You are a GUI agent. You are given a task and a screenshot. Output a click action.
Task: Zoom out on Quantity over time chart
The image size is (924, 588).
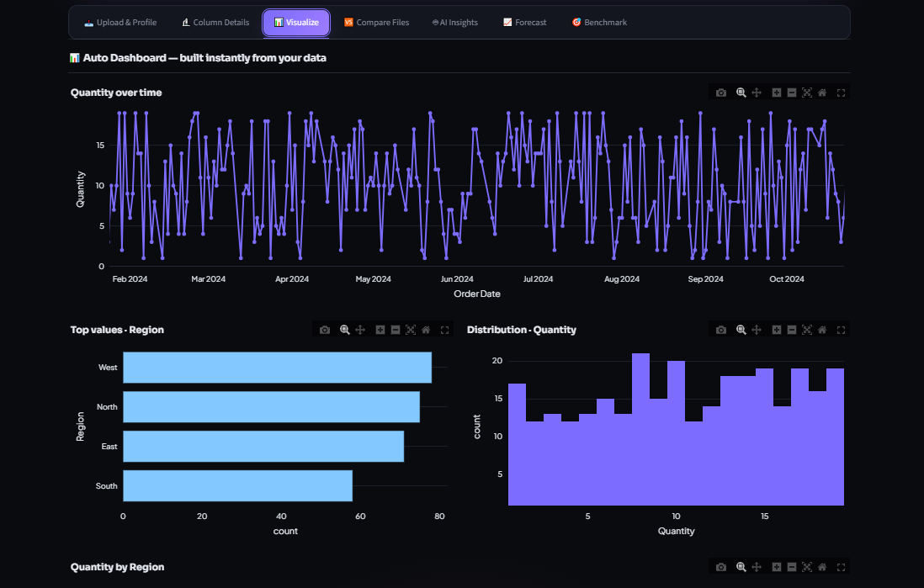coord(792,93)
